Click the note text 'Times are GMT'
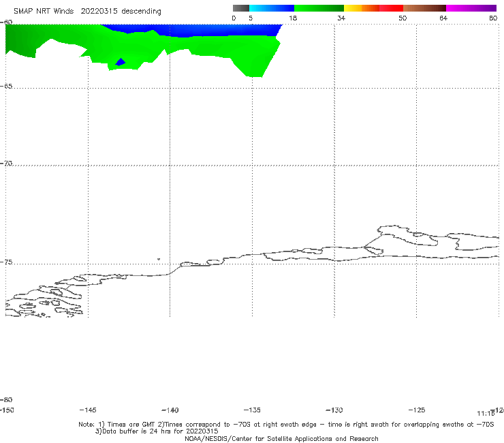The height and width of the screenshot is (443, 504). 131,425
